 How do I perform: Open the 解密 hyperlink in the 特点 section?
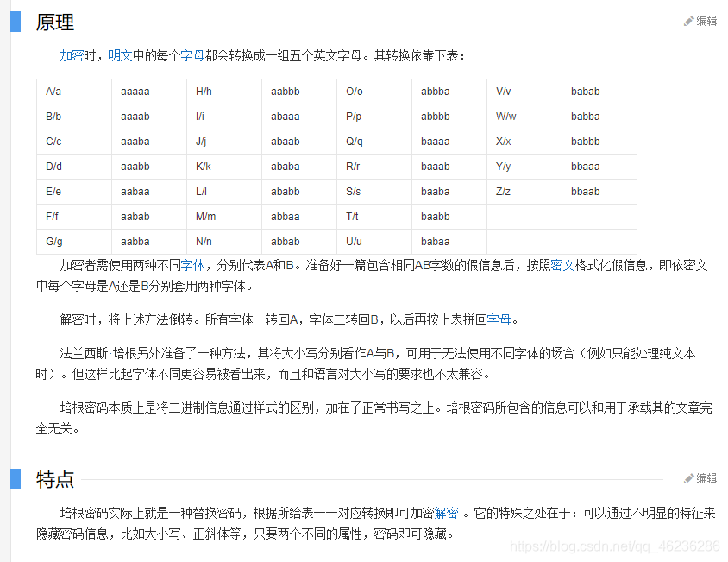[446, 513]
